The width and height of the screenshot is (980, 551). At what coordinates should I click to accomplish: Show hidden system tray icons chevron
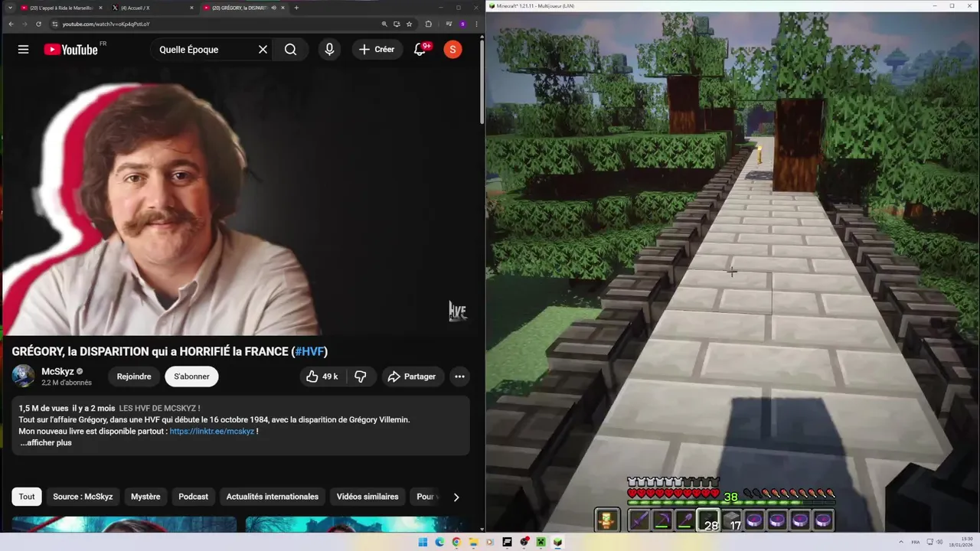(901, 542)
